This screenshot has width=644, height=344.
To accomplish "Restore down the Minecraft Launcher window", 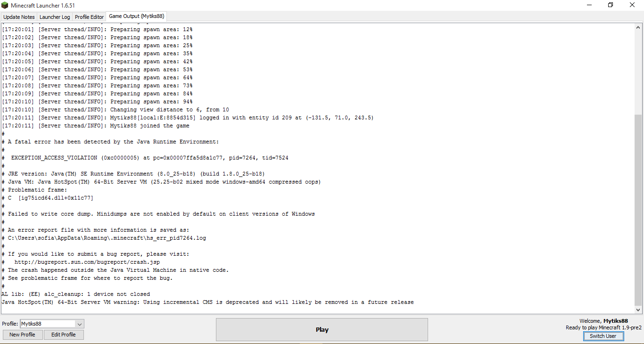I will click(x=611, y=5).
